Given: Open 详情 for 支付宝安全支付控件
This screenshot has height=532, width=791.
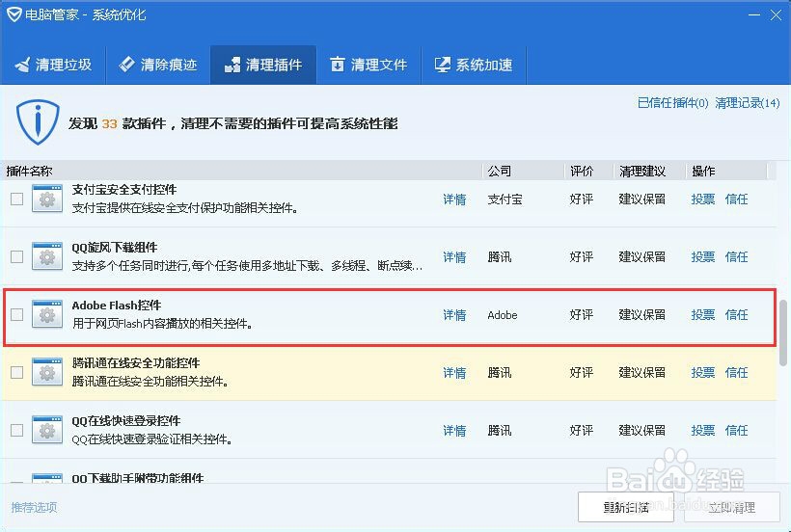Looking at the screenshot, I should (x=454, y=199).
